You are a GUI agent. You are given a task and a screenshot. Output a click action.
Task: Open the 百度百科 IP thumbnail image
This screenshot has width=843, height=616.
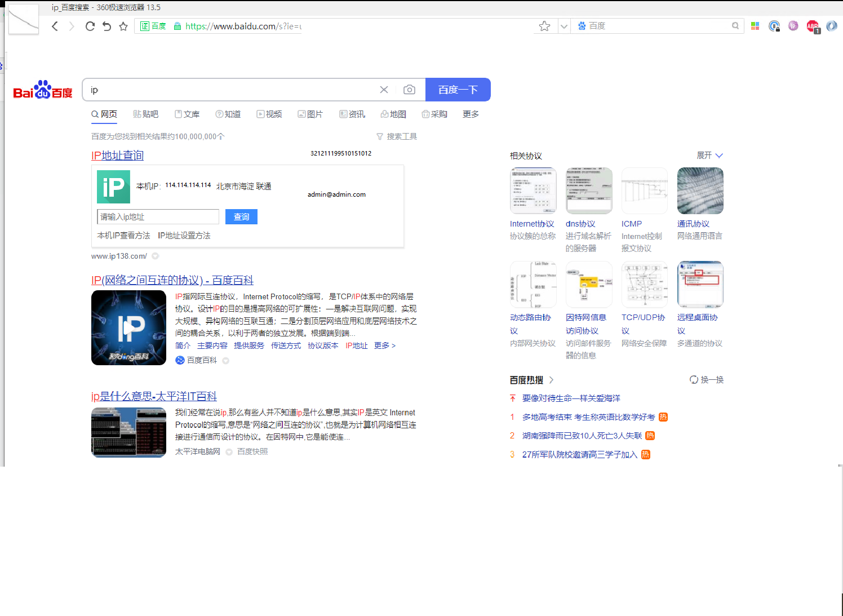point(128,327)
